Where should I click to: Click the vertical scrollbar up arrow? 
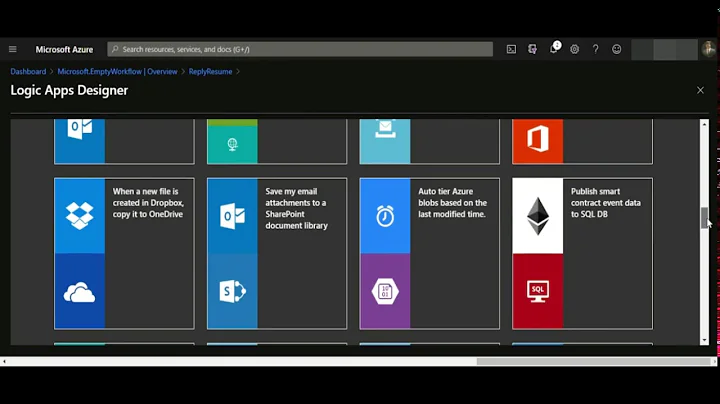coord(704,124)
